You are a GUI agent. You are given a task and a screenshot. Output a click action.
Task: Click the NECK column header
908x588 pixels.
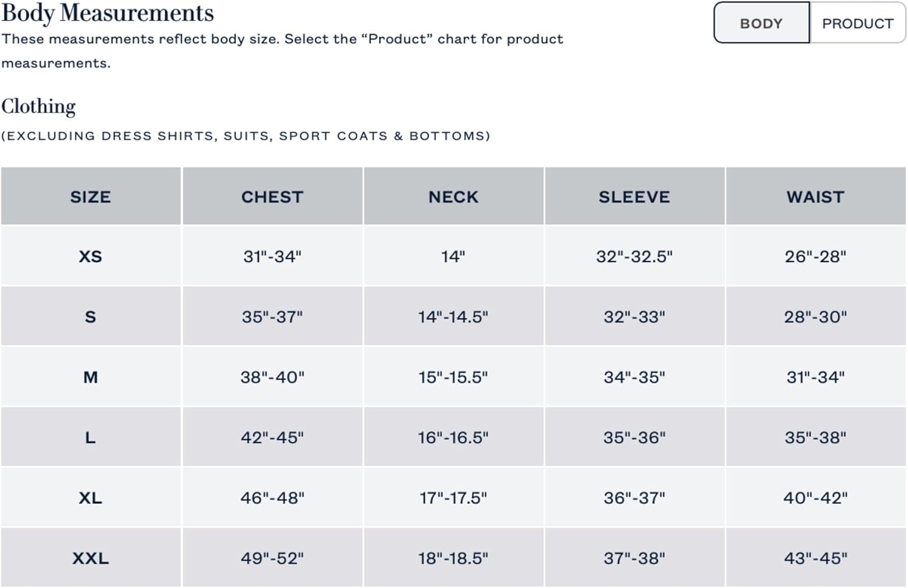point(453,196)
